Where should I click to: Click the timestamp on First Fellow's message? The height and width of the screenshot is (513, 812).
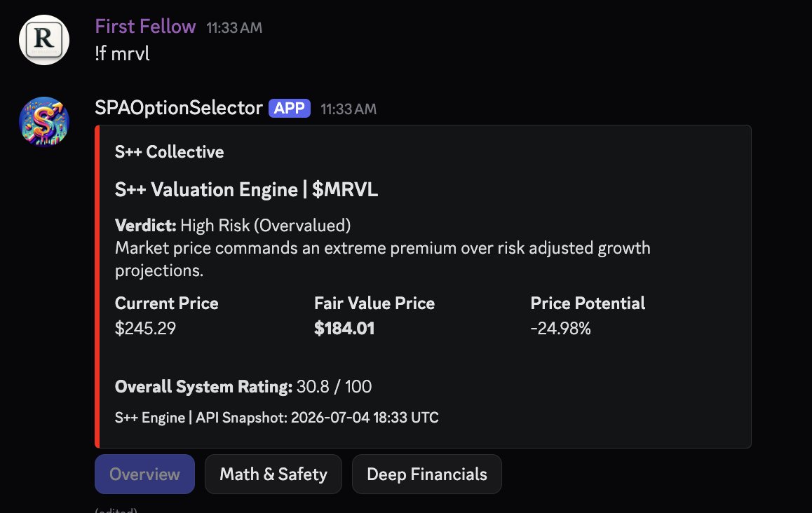[x=234, y=28]
